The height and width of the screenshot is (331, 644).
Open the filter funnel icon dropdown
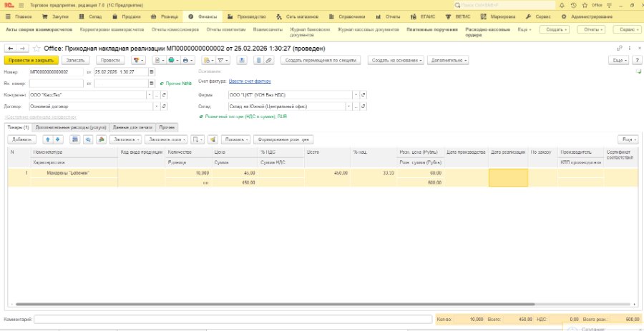(223, 60)
